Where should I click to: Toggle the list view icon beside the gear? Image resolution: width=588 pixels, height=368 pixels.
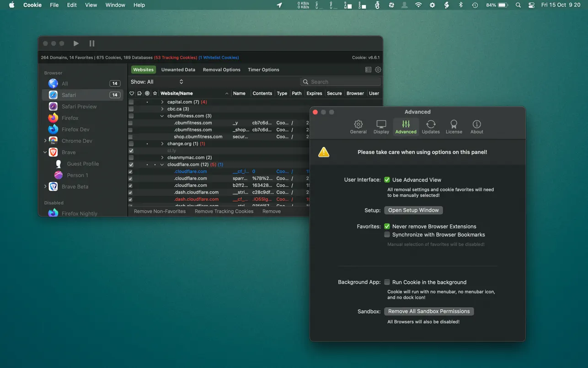pyautogui.click(x=368, y=70)
